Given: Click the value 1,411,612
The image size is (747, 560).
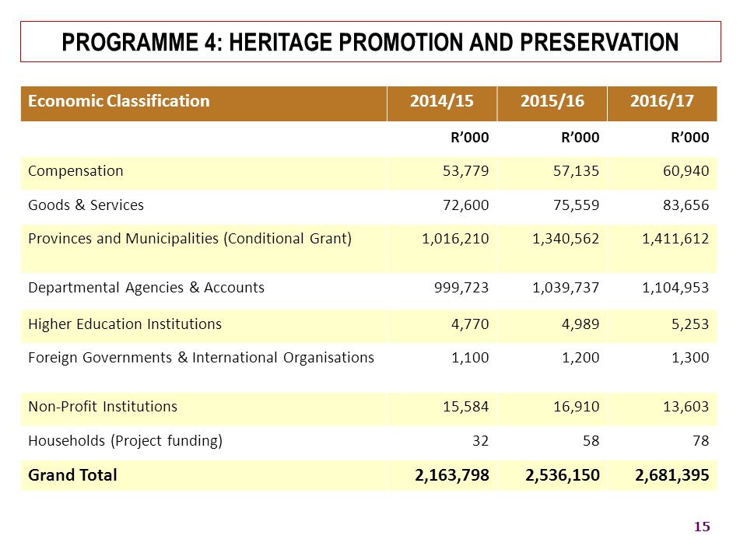Looking at the screenshot, I should coord(675,239).
